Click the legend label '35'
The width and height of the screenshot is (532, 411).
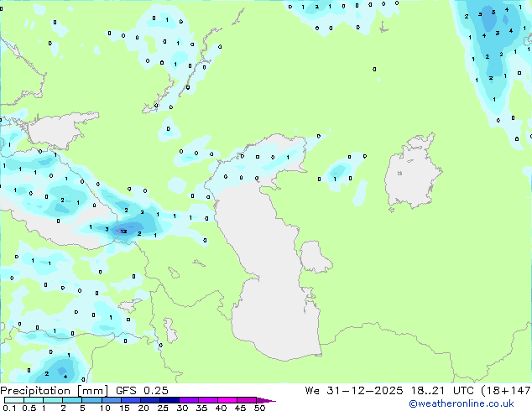(x=201, y=408)
